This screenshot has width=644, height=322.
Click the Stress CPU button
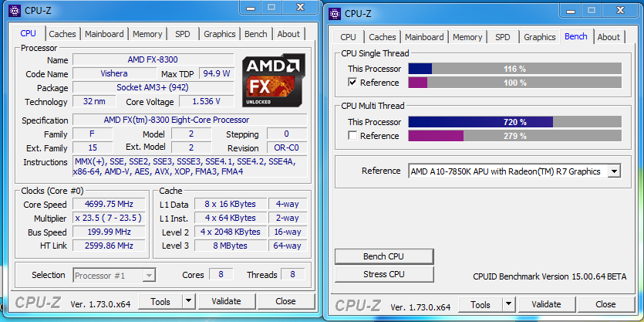384,274
